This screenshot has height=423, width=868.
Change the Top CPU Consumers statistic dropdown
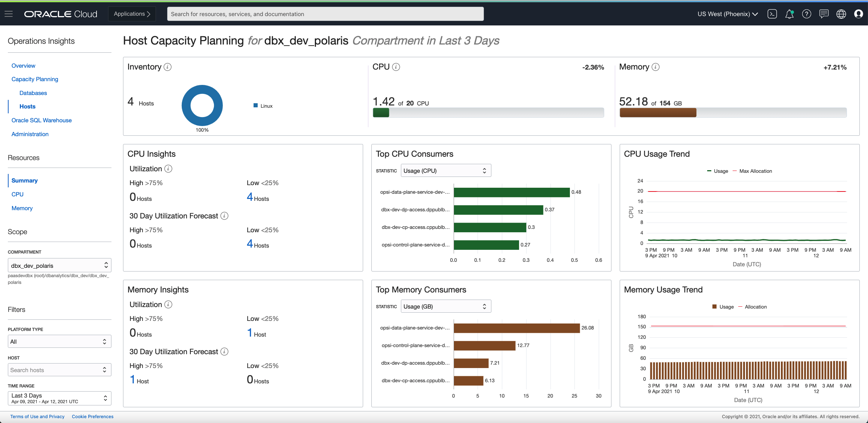(445, 170)
